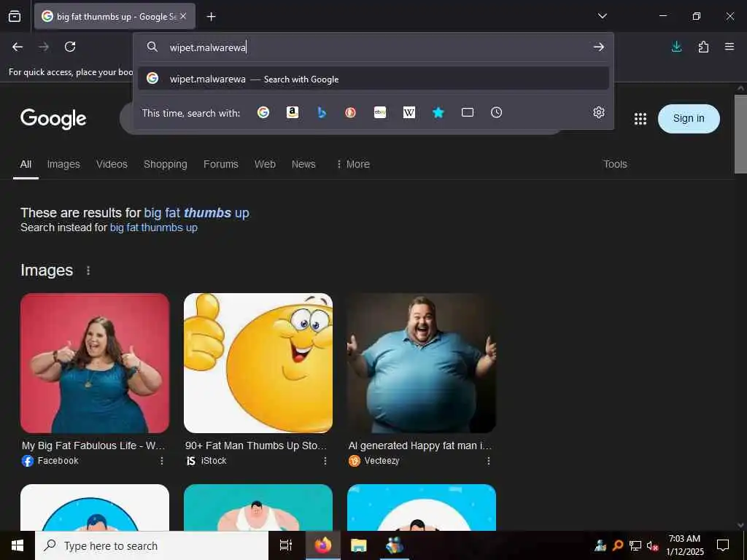The image size is (747, 560).
Task: Click the 'big fat thumbs up' corrected link
Action: pyautogui.click(x=197, y=213)
